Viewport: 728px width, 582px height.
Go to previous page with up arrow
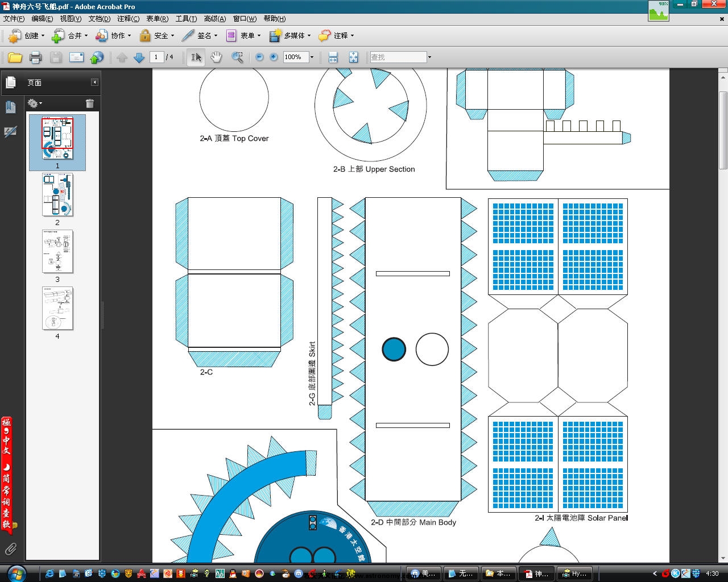click(122, 57)
